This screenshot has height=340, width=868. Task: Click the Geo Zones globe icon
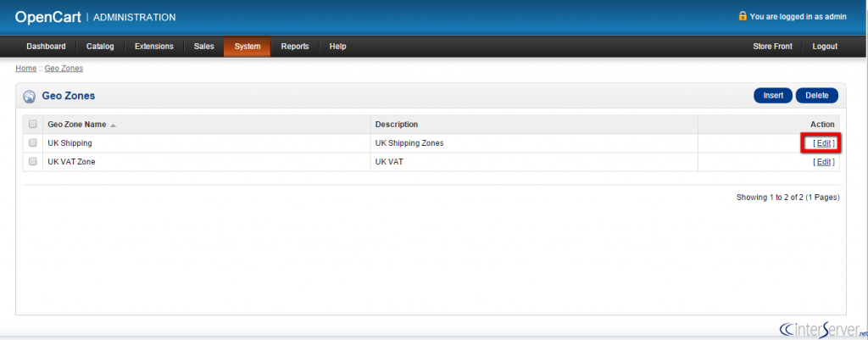(29, 97)
